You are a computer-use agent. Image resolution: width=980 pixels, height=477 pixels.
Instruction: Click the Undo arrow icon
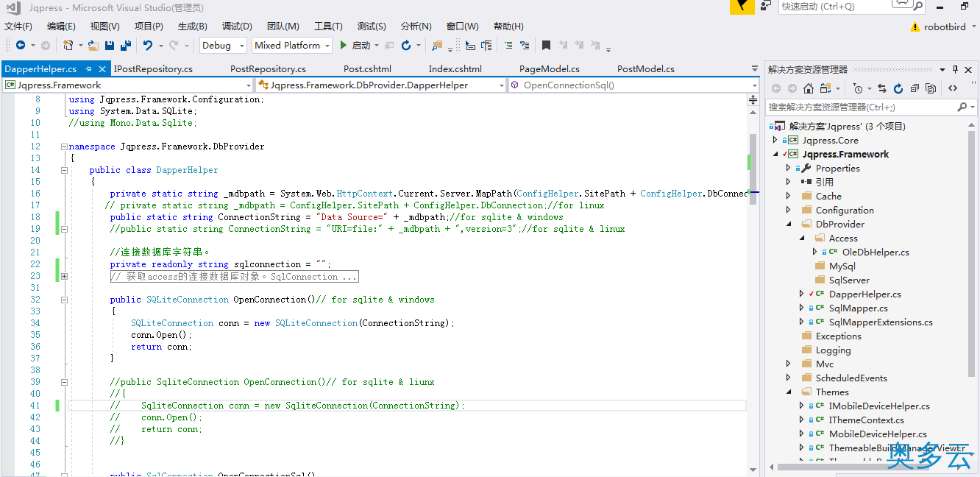coord(148,46)
